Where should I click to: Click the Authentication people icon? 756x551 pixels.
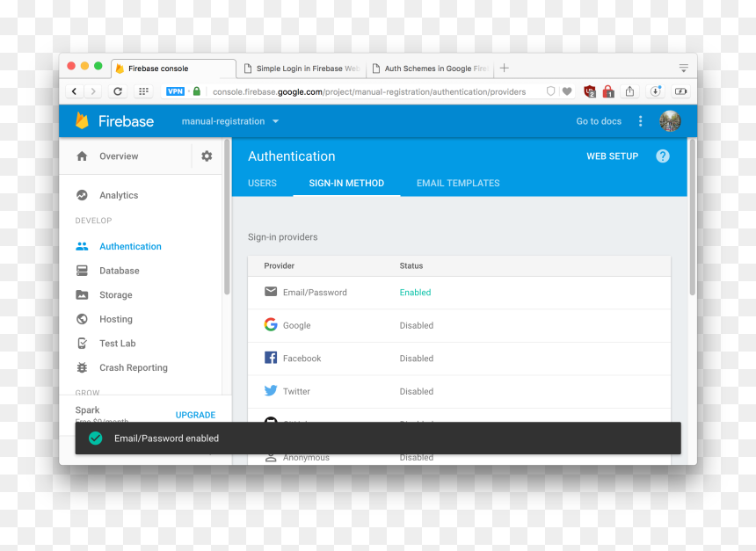click(x=82, y=246)
